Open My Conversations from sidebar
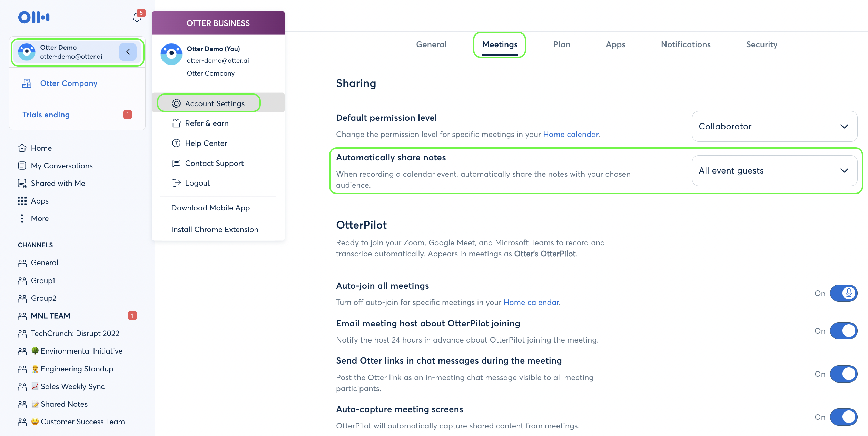868x436 pixels. [22, 166]
